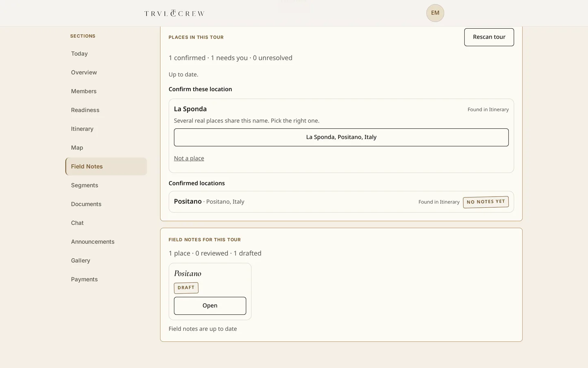The width and height of the screenshot is (588, 368).
Task: Open the Map section
Action: [x=106, y=148]
